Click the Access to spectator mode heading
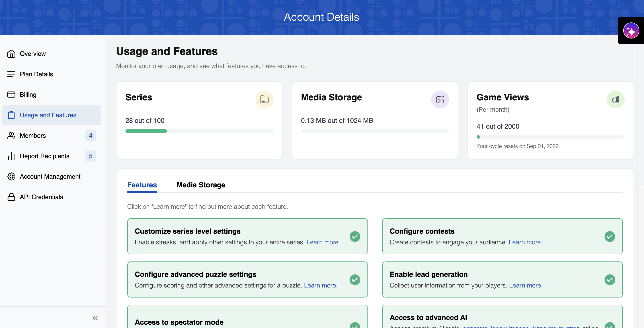The image size is (644, 328). coord(179,322)
